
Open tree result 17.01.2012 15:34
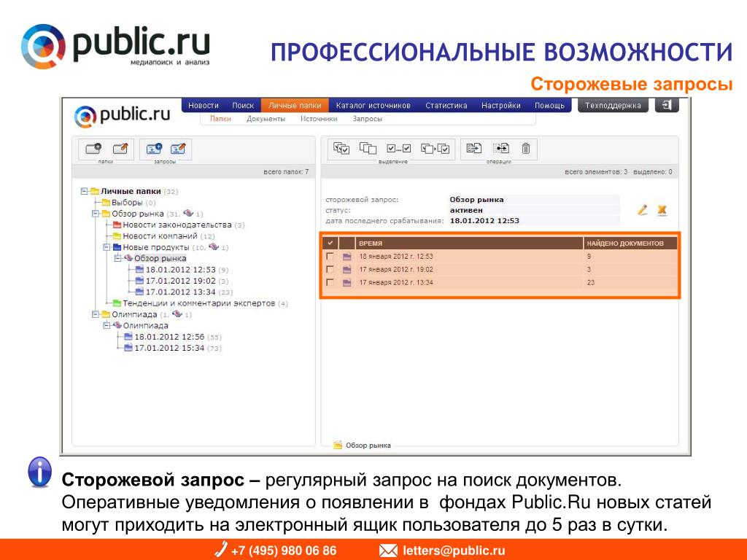click(x=169, y=348)
